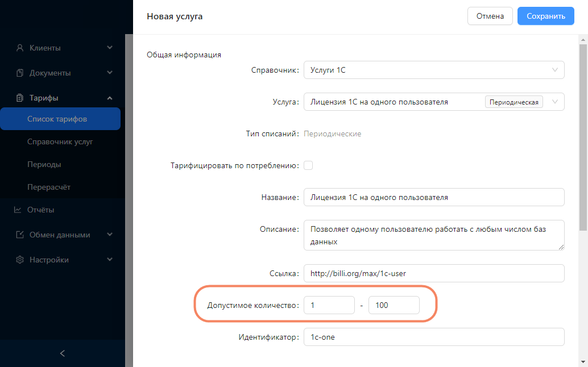Image resolution: width=588 pixels, height=367 pixels.
Task: Expand the Клиенты menu chevron
Action: [110, 48]
